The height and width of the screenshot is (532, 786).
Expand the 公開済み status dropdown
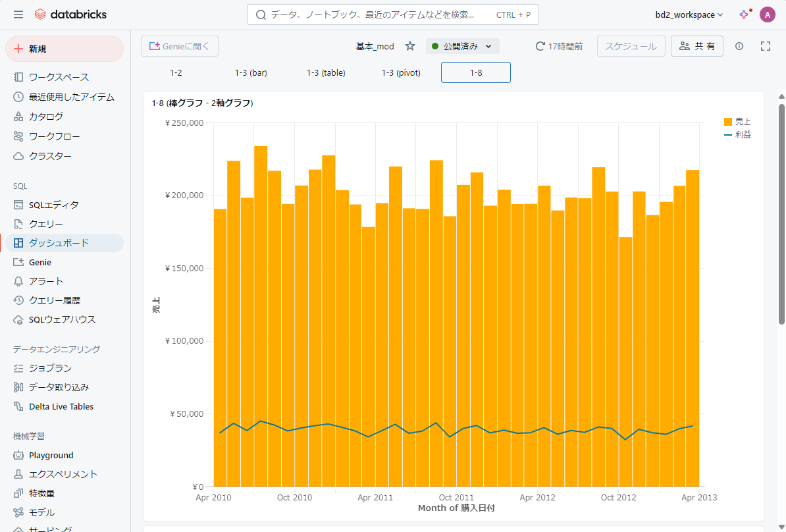(463, 46)
